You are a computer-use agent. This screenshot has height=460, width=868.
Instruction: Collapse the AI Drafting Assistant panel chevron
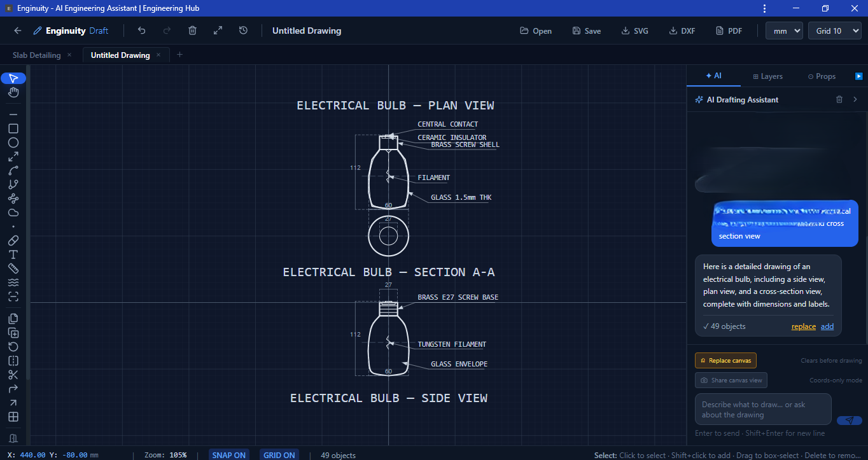[855, 99]
